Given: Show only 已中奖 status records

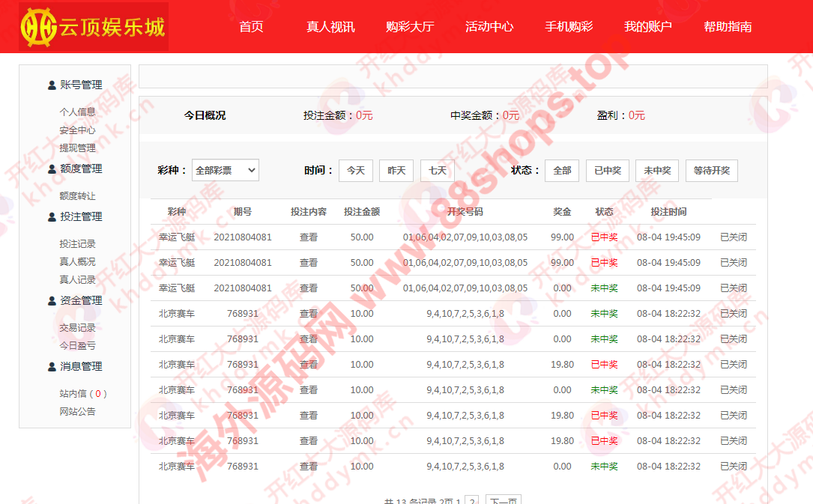Looking at the screenshot, I should [607, 171].
